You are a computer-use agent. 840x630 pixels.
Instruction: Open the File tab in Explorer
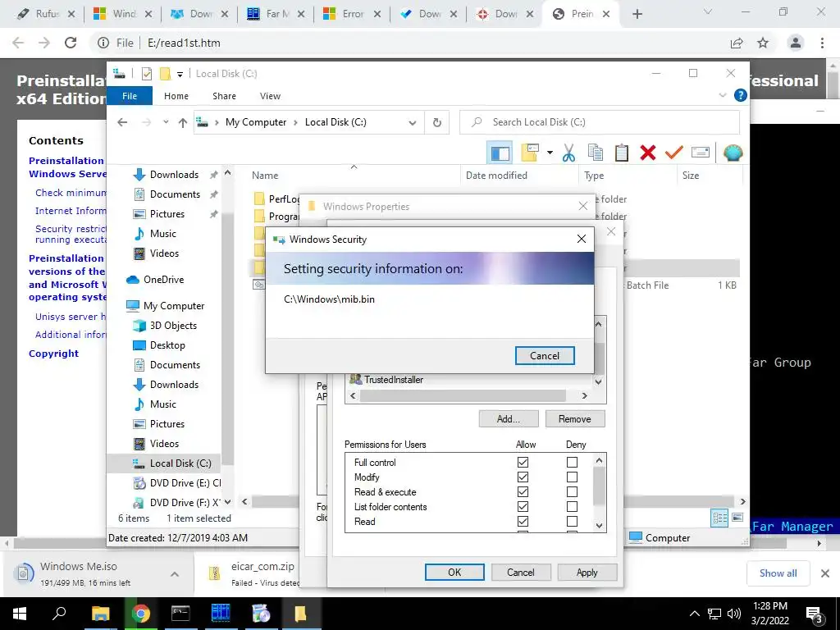130,96
